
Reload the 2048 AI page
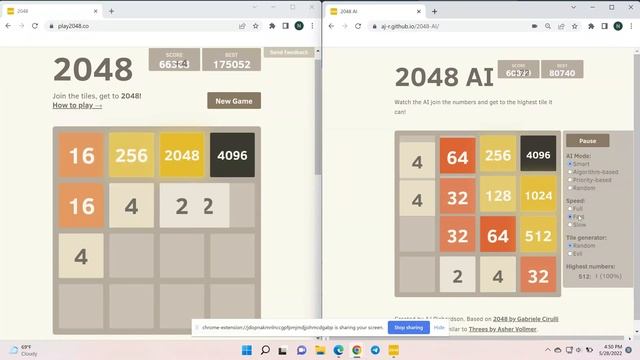tap(358, 26)
